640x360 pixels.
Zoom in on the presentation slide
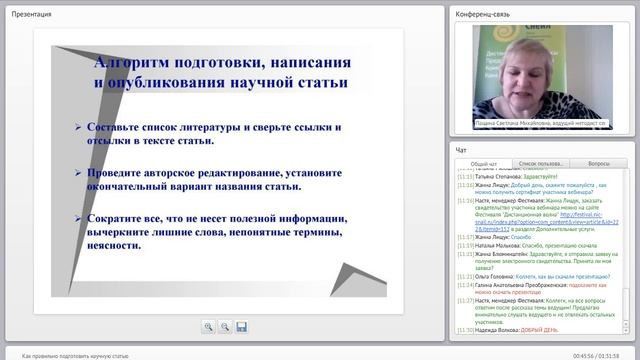(208, 327)
